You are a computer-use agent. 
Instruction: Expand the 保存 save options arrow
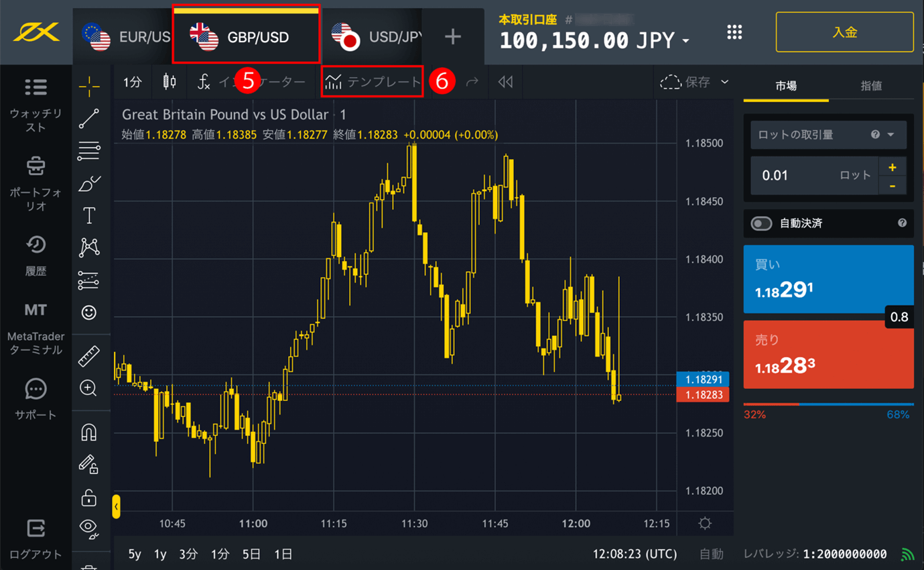tap(724, 82)
